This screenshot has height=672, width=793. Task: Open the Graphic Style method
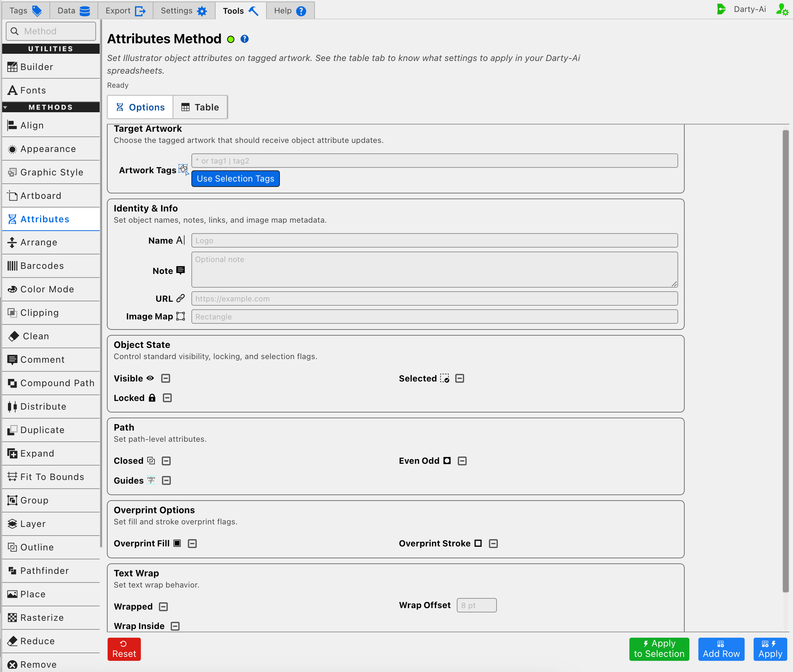point(51,172)
